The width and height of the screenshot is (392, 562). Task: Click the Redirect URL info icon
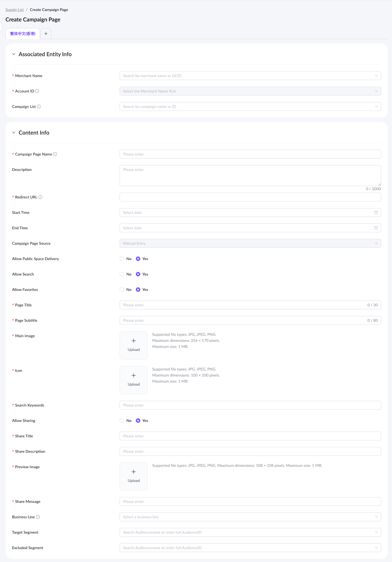41,197
